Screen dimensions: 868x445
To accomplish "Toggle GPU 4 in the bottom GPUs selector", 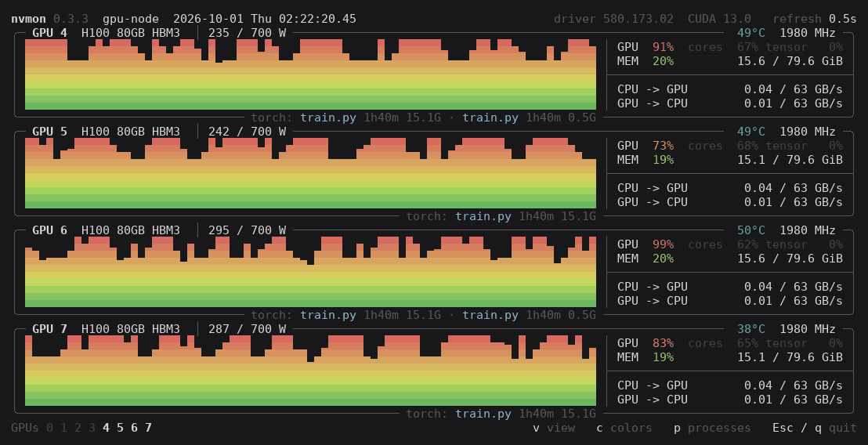I will pyautogui.click(x=107, y=428).
